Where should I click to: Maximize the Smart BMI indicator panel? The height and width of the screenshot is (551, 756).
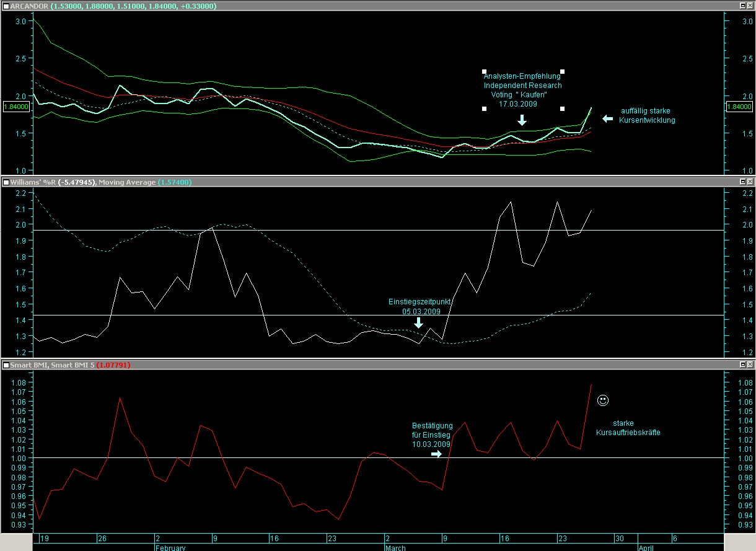743,366
